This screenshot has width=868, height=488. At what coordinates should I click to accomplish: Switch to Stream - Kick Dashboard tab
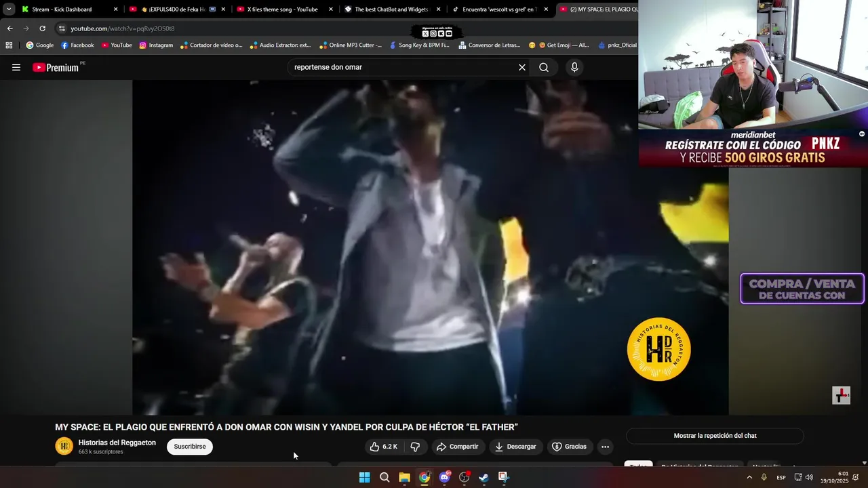69,9
